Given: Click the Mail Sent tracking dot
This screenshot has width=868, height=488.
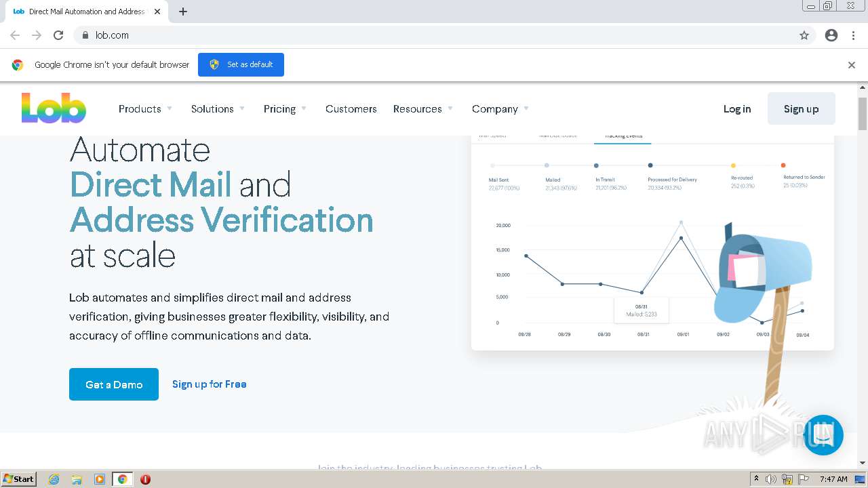Looking at the screenshot, I should (x=492, y=165).
